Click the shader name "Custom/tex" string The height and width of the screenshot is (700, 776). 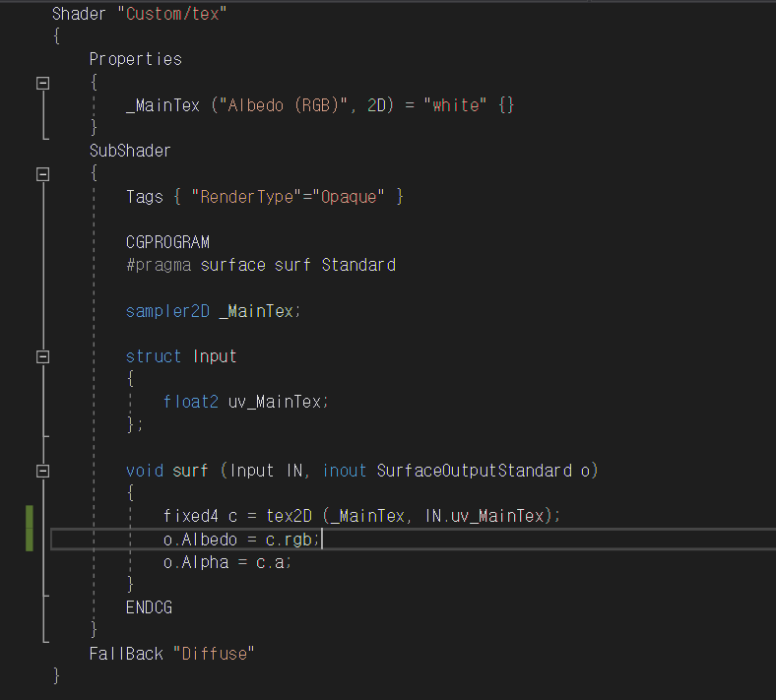[171, 14]
